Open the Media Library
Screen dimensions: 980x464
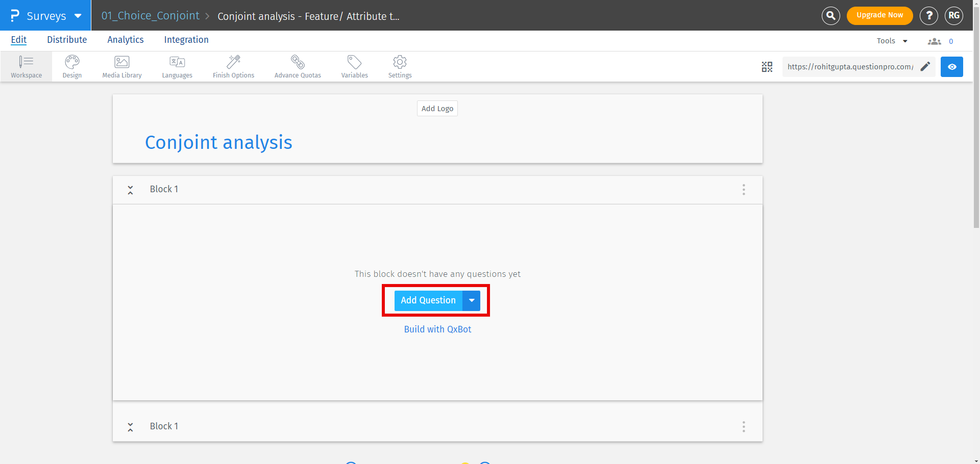[122, 67]
